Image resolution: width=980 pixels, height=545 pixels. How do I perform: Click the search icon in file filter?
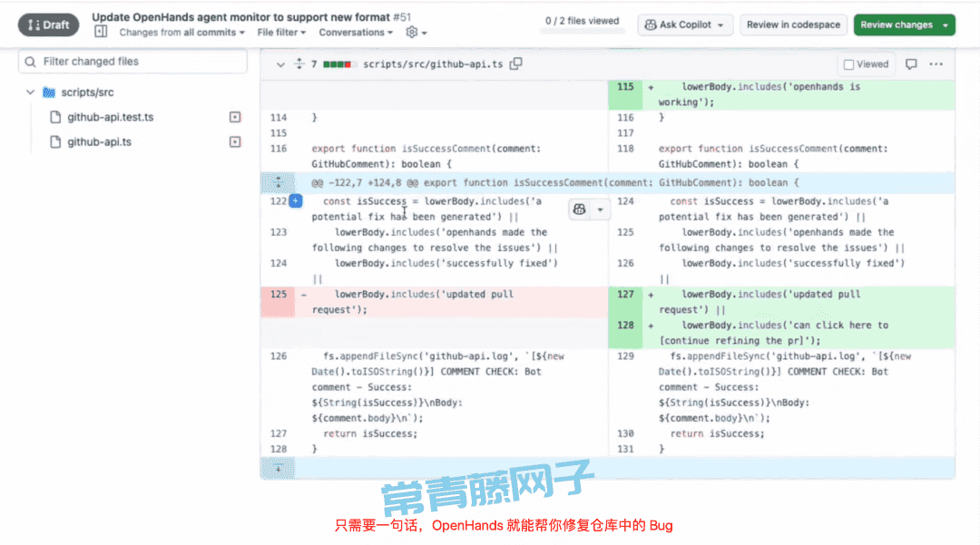[30, 62]
